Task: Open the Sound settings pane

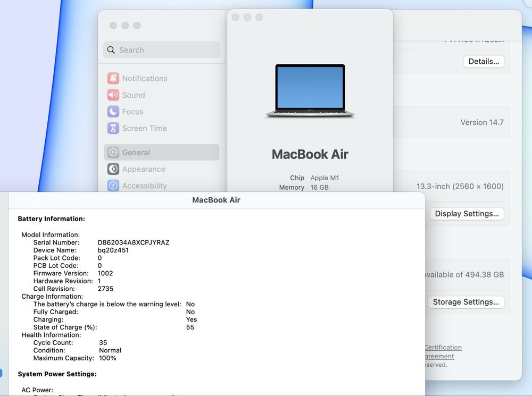Action: point(162,95)
